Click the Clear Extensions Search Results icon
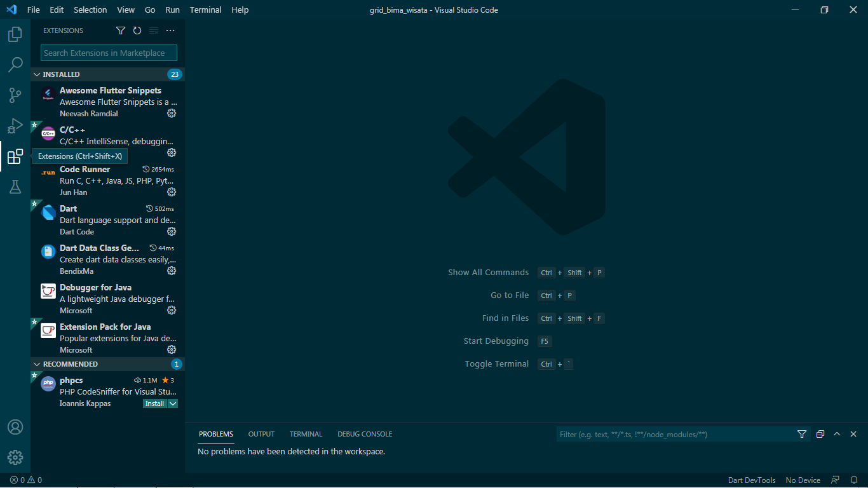 (154, 30)
